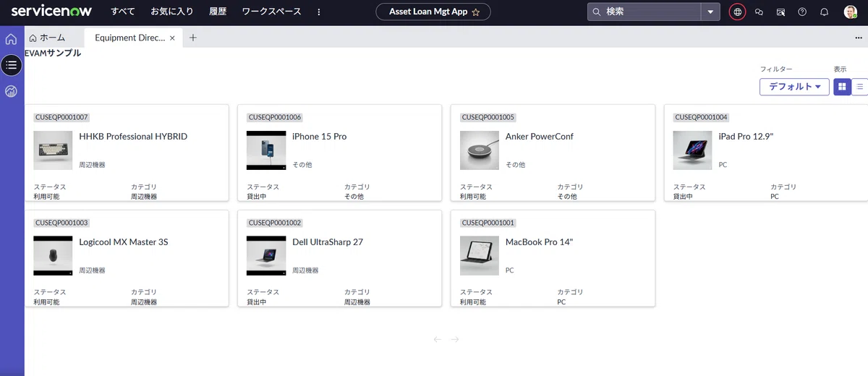Open the tab overflow three-dots menu
868x376 pixels.
pyautogui.click(x=859, y=38)
